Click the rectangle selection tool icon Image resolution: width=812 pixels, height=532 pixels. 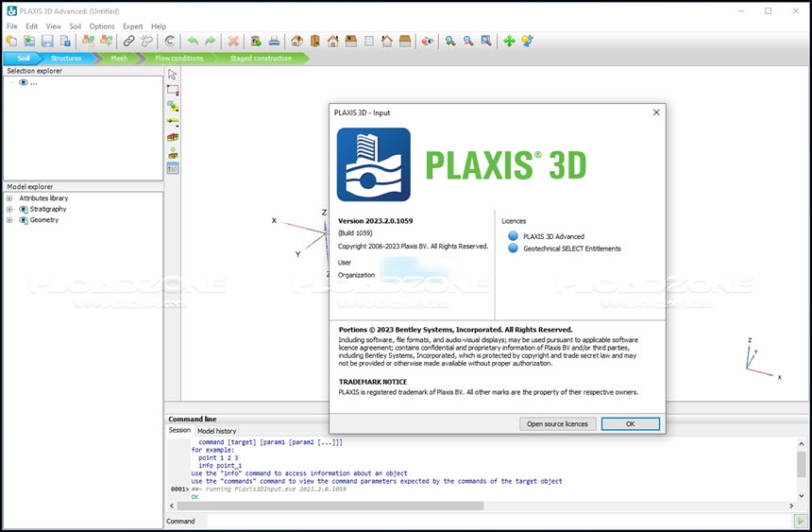tap(173, 90)
